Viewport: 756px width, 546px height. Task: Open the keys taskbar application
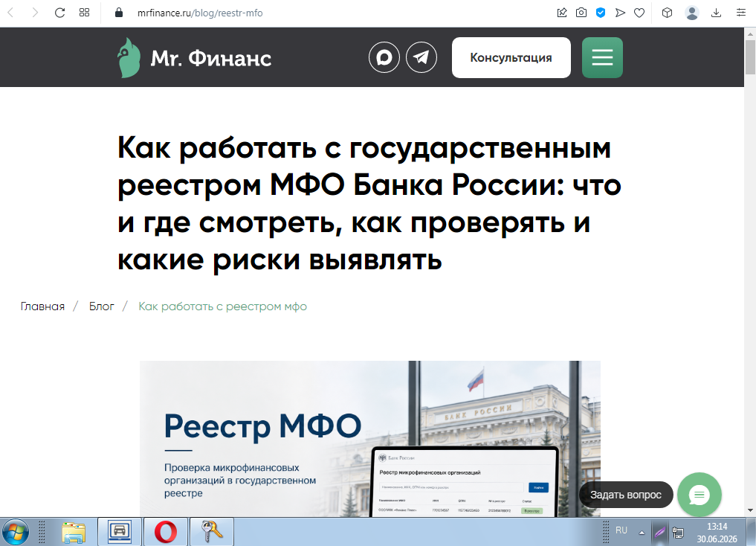tap(212, 532)
